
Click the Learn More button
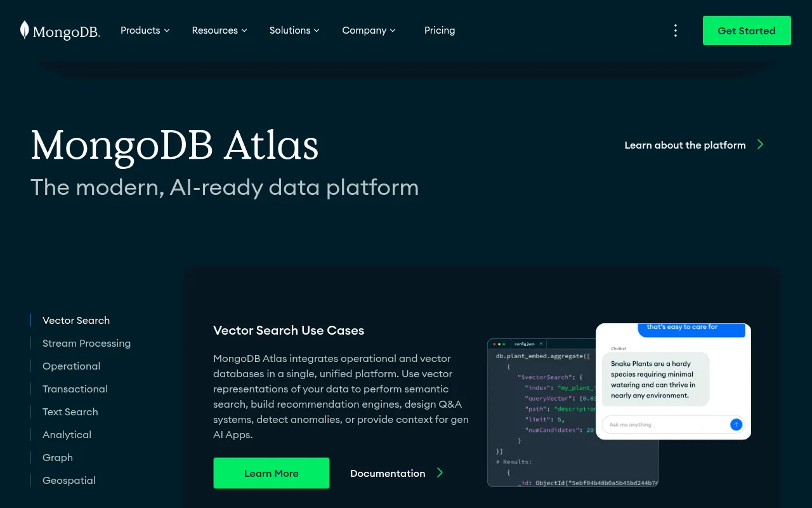[272, 473]
